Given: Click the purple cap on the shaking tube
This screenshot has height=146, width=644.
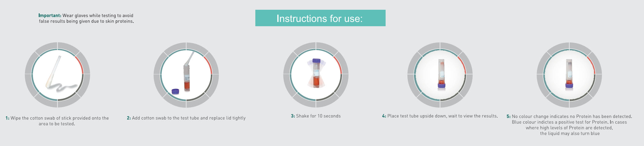Looking at the screenshot, I should tap(316, 61).
